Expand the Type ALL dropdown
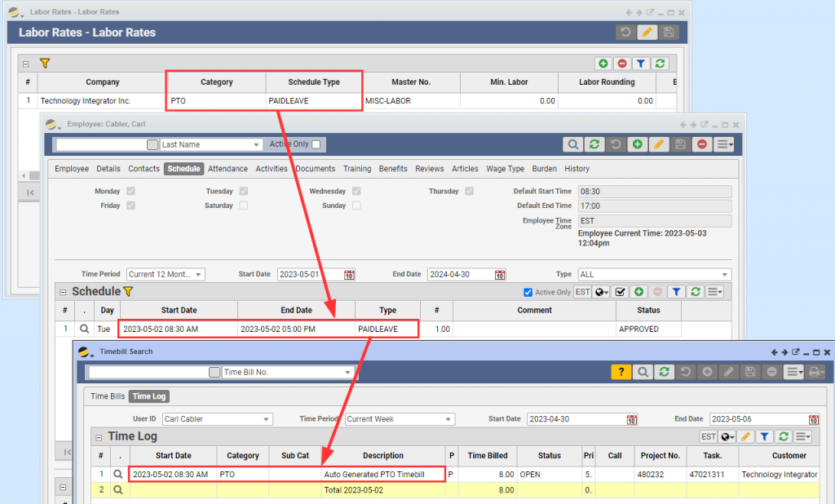This screenshot has width=835, height=504. (654, 275)
